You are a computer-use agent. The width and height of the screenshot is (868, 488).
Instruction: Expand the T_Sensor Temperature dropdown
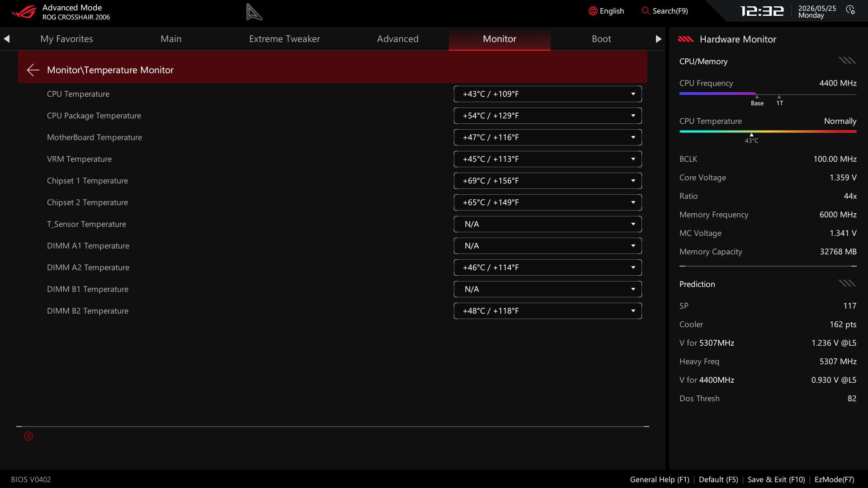click(547, 224)
